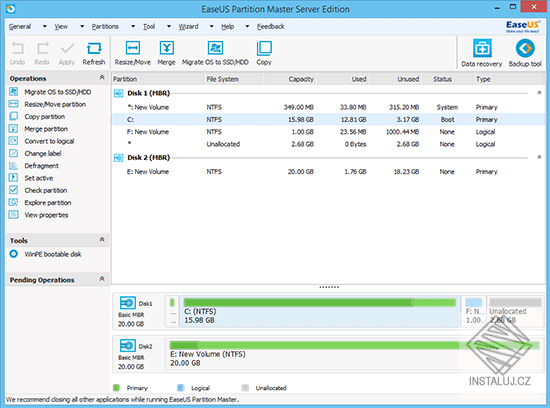The height and width of the screenshot is (408, 550).
Task: Open dropdown arrow next to View menu
Action: tap(82, 26)
